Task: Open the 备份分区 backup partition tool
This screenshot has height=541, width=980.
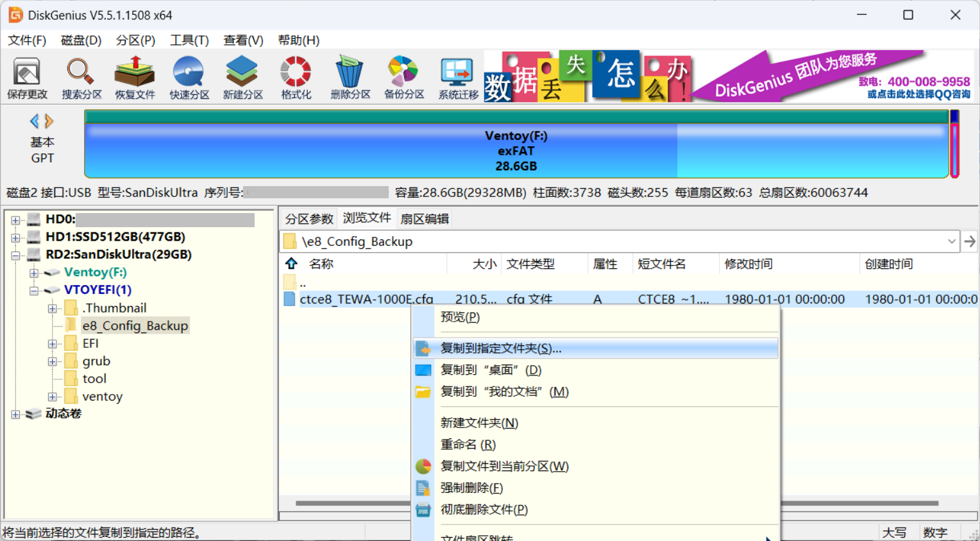Action: pyautogui.click(x=404, y=77)
